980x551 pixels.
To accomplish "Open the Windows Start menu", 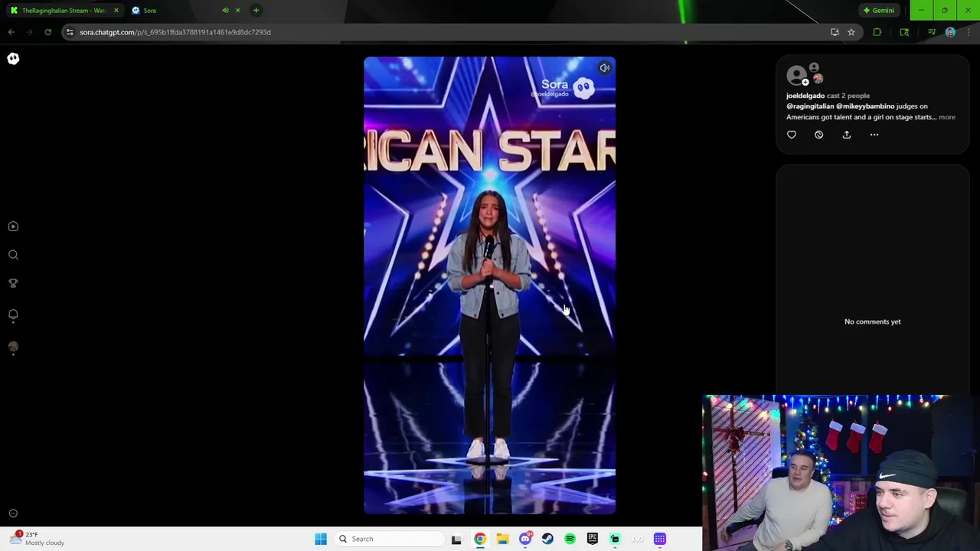I will point(321,539).
